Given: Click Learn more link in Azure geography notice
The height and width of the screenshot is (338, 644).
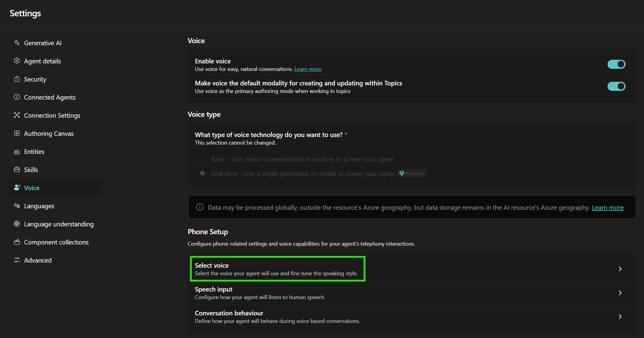Looking at the screenshot, I should tap(608, 208).
